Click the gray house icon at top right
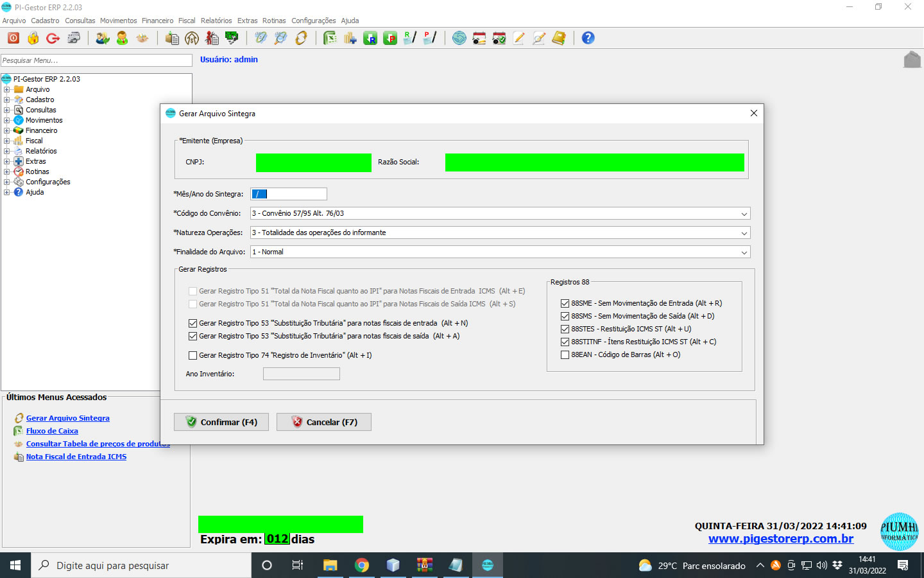The width and height of the screenshot is (924, 578). coord(912,60)
